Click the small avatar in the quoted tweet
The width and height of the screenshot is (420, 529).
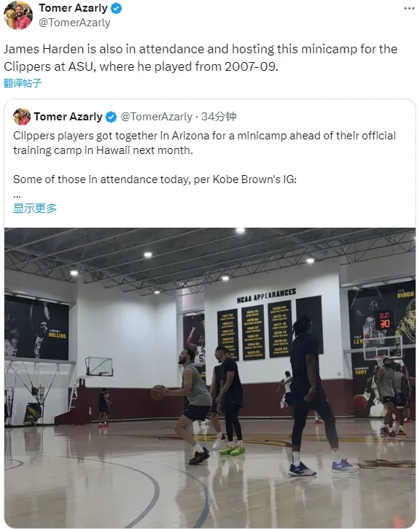22,117
